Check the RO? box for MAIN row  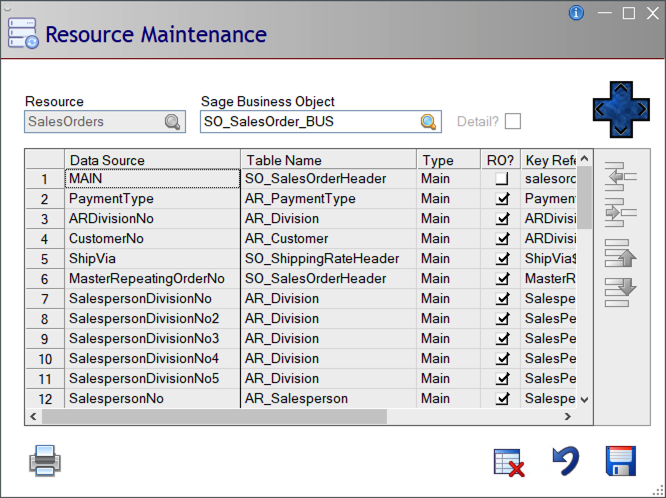(502, 179)
